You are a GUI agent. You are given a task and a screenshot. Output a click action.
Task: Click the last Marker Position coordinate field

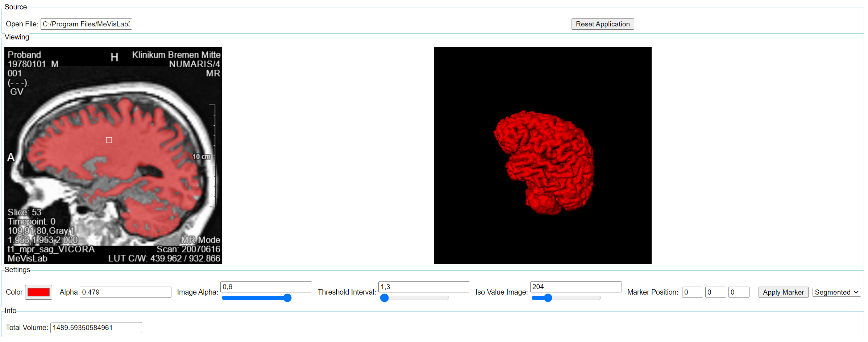[x=739, y=292]
